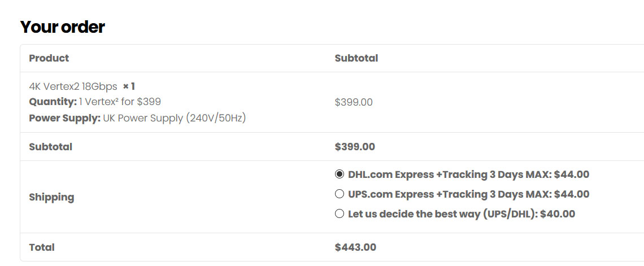Click the 4K Vertex2 18Gbps product name
Viewport: 644px width, 266px height.
point(73,86)
